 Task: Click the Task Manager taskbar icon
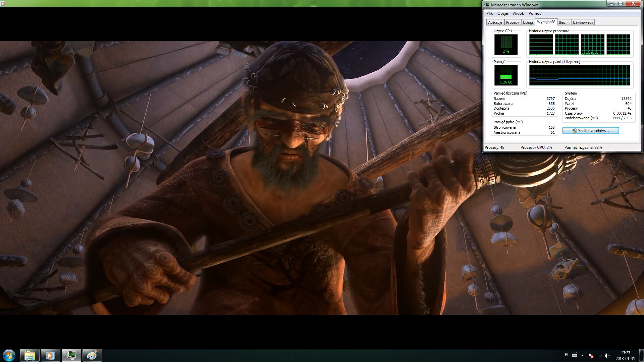[71, 355]
